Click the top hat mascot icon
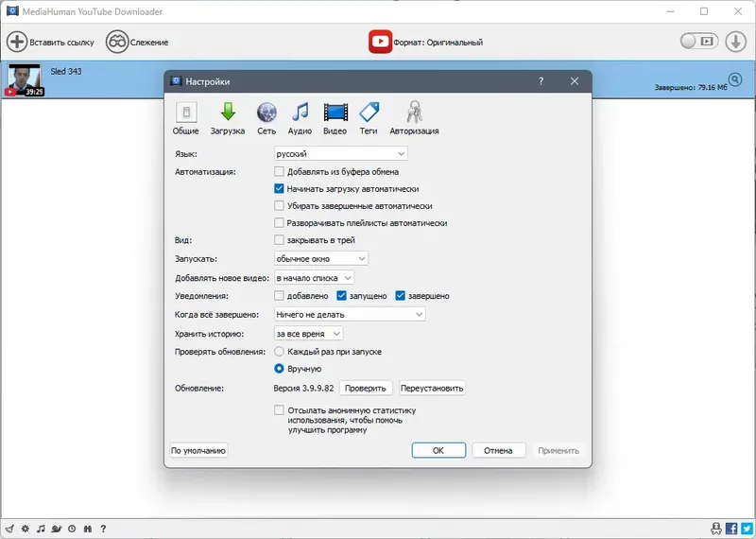This screenshot has height=539, width=756. (x=716, y=529)
